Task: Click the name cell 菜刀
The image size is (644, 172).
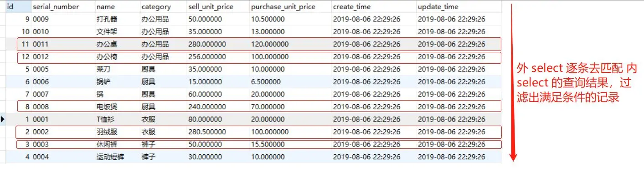Action: (x=103, y=69)
